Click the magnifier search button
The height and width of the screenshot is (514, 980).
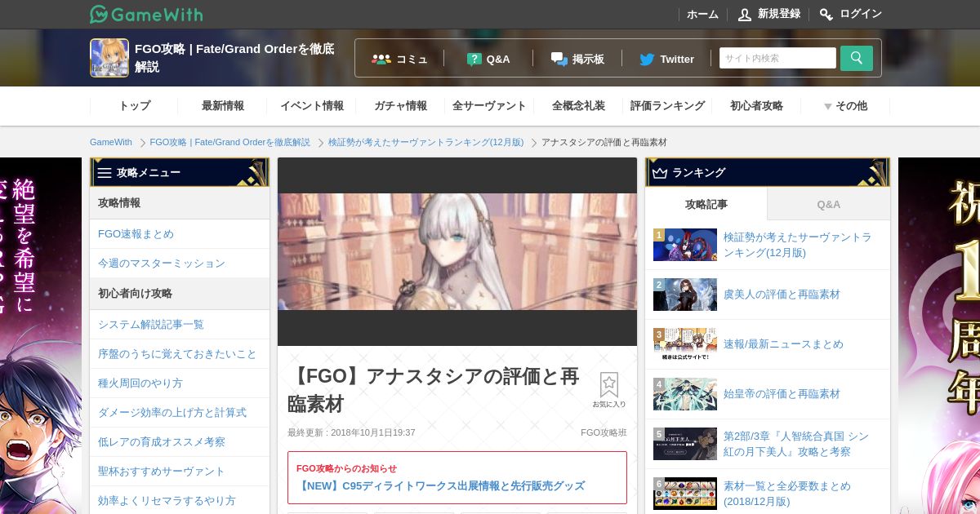(857, 58)
